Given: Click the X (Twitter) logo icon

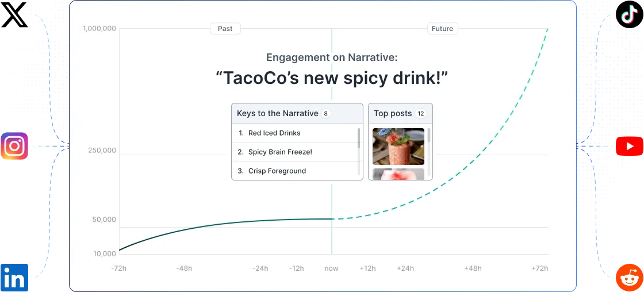Looking at the screenshot, I should click(x=14, y=14).
